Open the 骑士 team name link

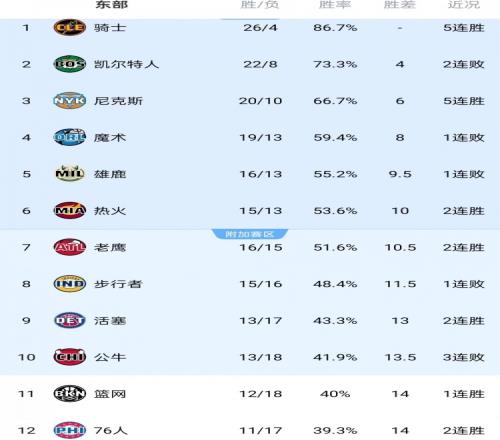pyautogui.click(x=110, y=27)
